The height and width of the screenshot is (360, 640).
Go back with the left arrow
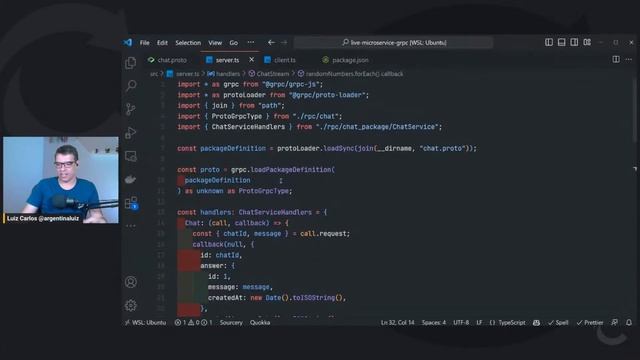[271, 42]
